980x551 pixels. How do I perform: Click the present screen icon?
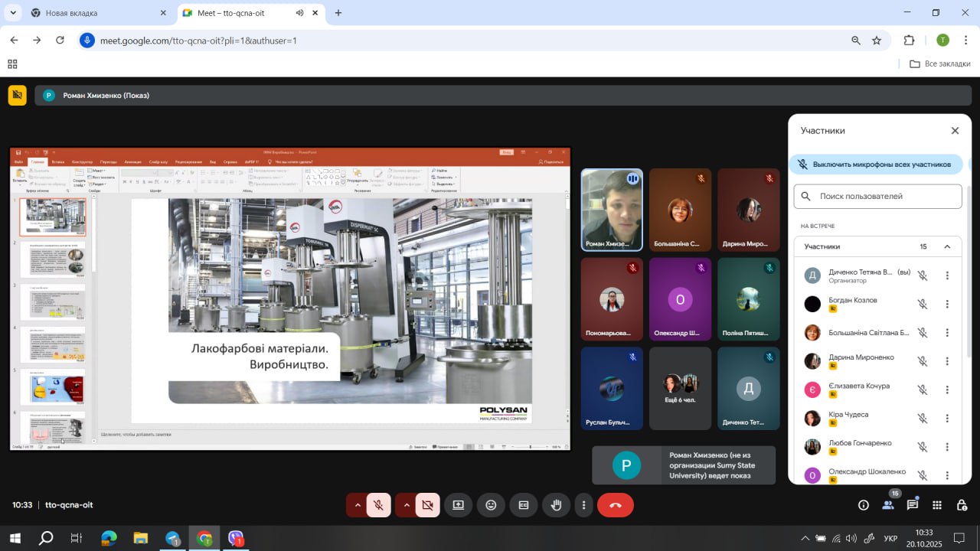point(458,505)
